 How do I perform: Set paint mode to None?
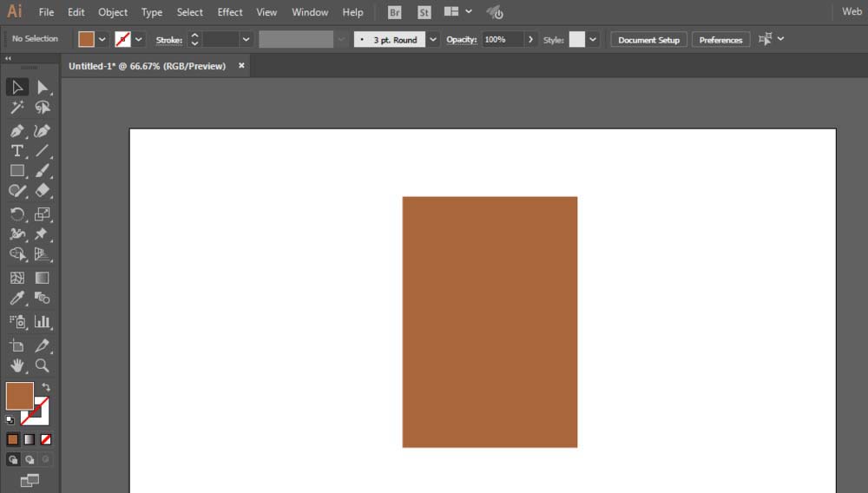pyautogui.click(x=46, y=439)
